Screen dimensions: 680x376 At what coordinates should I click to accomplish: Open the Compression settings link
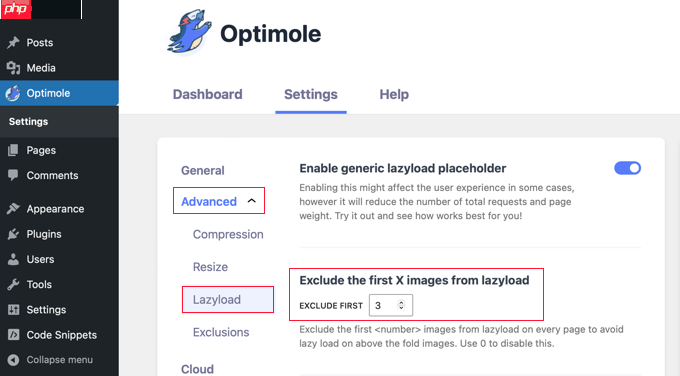228,234
